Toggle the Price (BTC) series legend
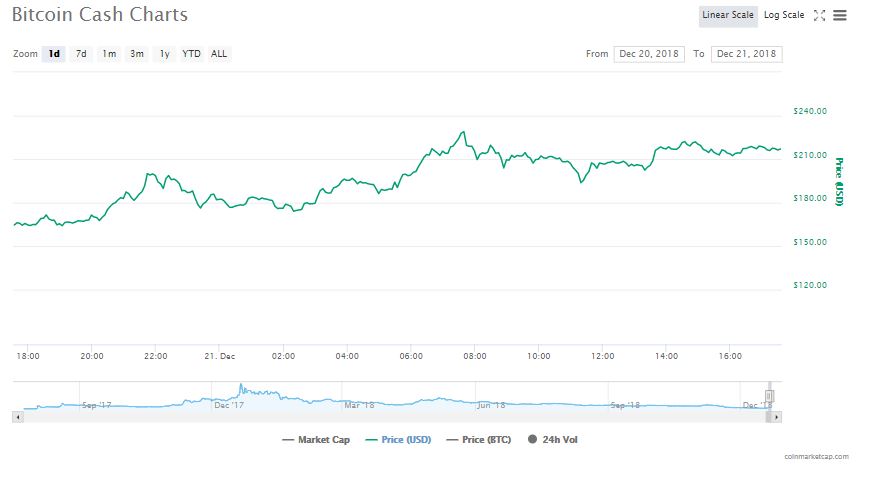877x482 pixels. click(x=479, y=440)
